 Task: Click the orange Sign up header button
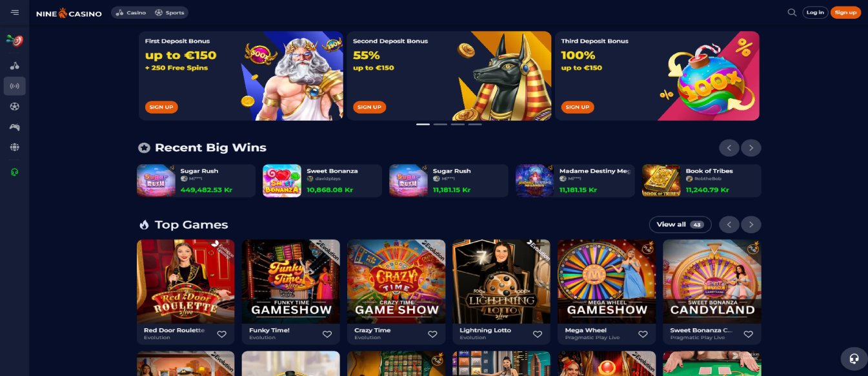coord(845,12)
